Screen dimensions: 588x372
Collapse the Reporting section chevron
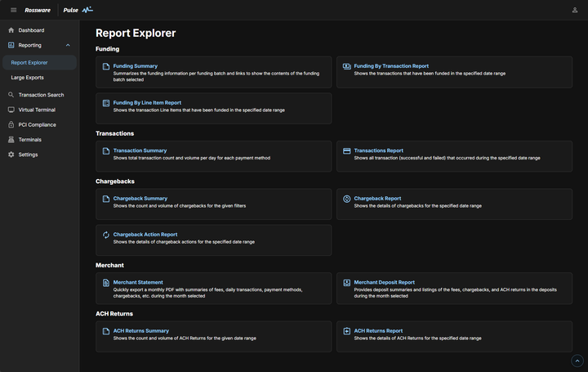coord(68,45)
